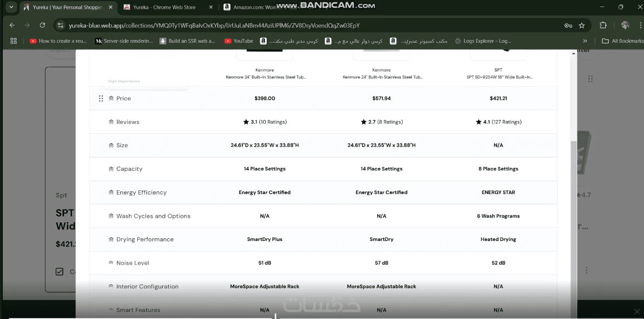Close the Yureka Personal Shopping tab

coord(111,7)
